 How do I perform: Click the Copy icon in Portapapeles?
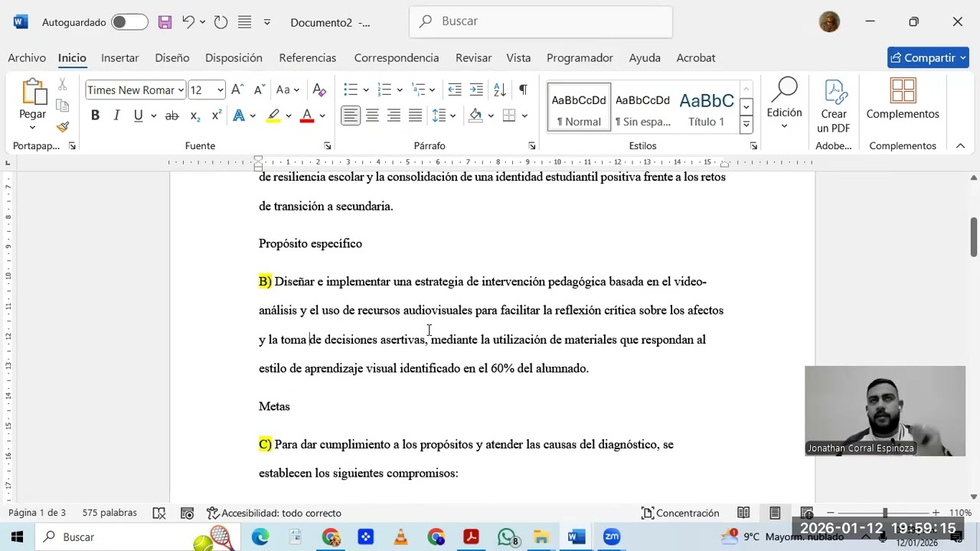click(x=63, y=106)
